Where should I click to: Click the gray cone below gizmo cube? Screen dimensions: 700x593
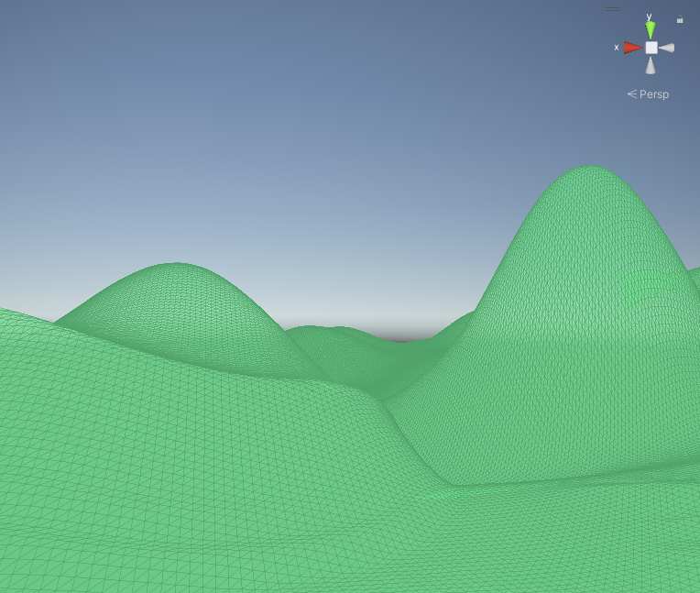651,66
